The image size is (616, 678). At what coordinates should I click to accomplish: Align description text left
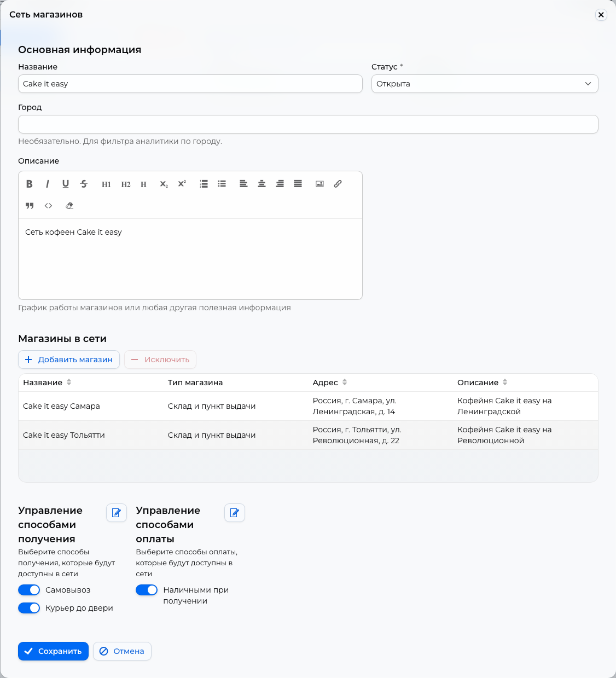[x=243, y=184]
